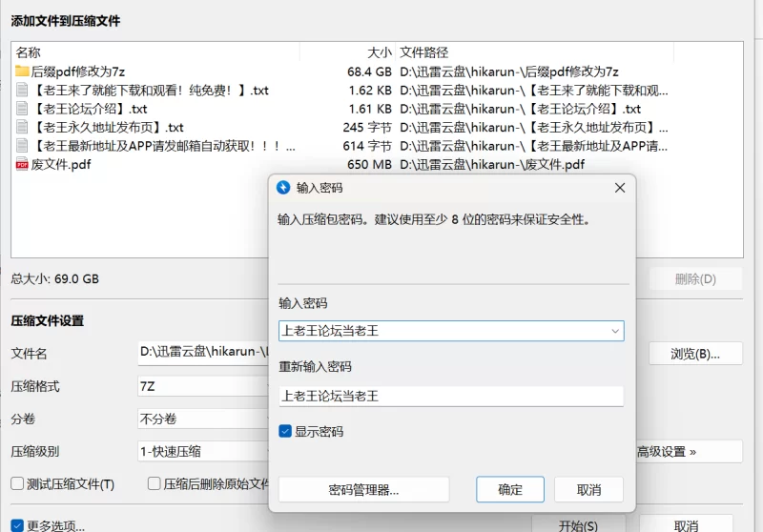Open the 密码管理器... button
Viewport: 763px width, 532px height.
pos(363,489)
